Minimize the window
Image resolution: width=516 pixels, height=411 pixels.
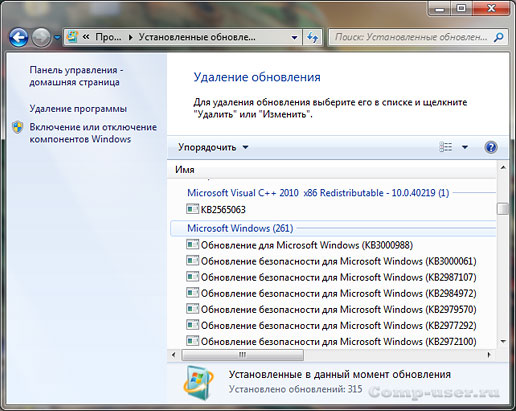click(440, 9)
